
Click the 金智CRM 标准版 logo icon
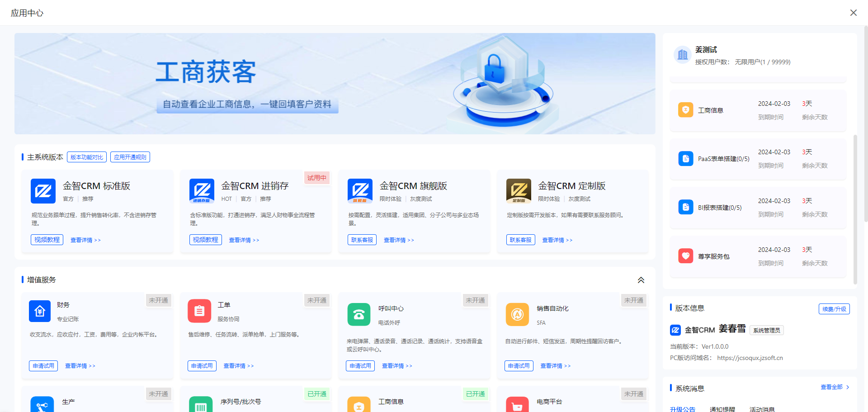tap(43, 191)
